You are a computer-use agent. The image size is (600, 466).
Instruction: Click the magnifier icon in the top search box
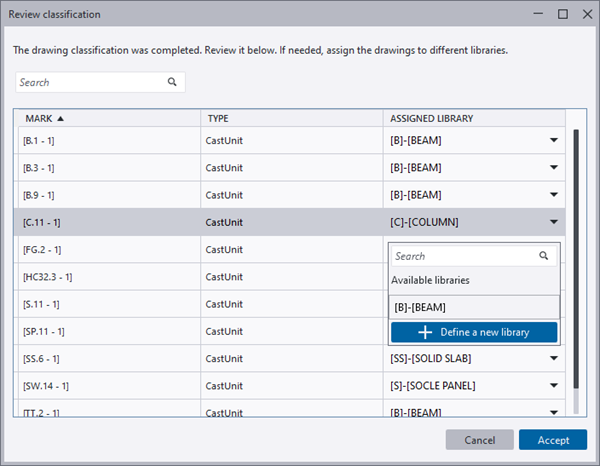(x=172, y=82)
